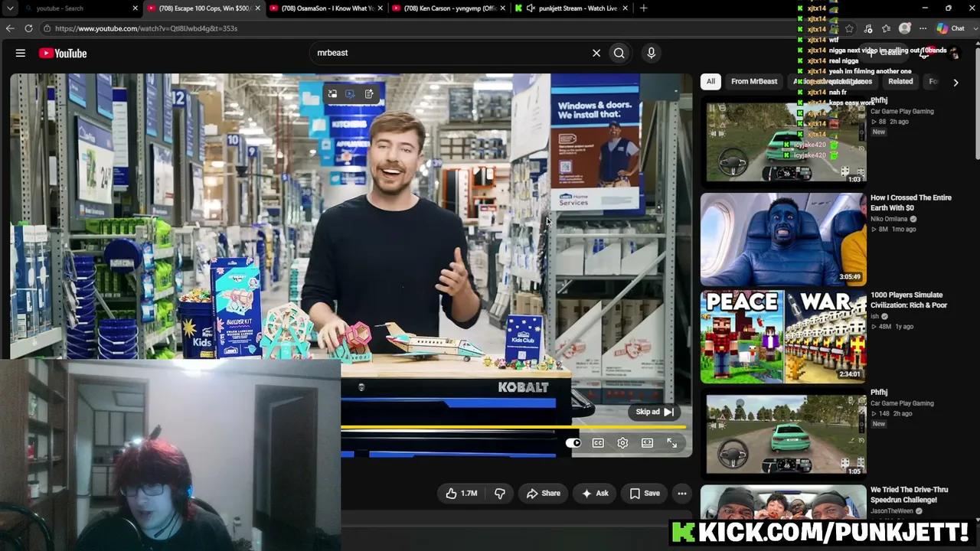
Task: Open the browser settings ellipsis menu
Action: (x=923, y=28)
